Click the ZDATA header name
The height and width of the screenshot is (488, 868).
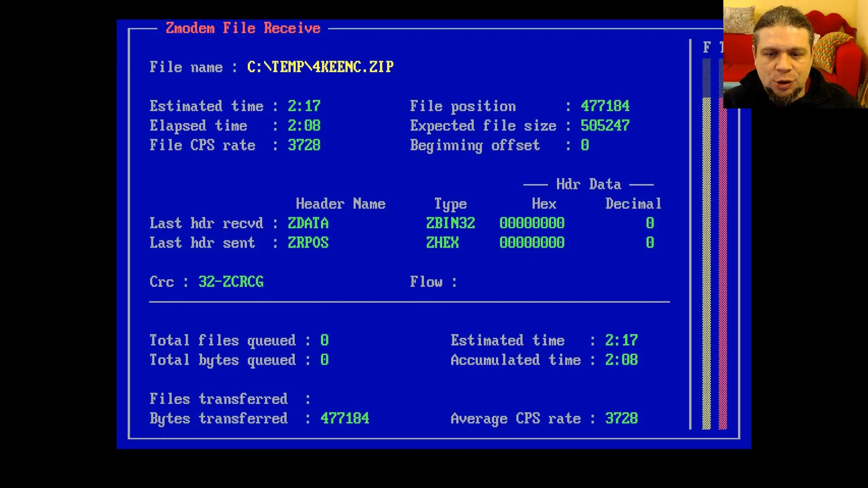pyautogui.click(x=308, y=223)
